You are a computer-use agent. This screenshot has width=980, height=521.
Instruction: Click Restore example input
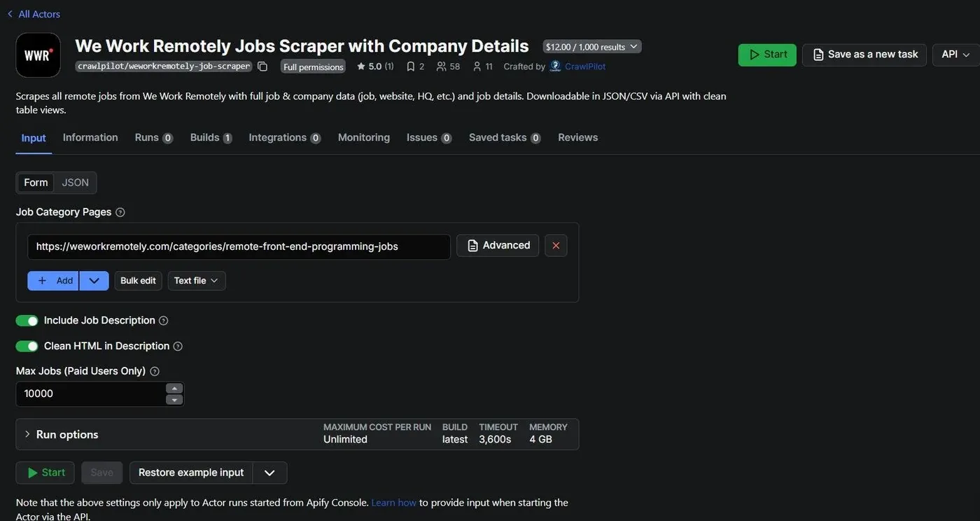pos(191,473)
